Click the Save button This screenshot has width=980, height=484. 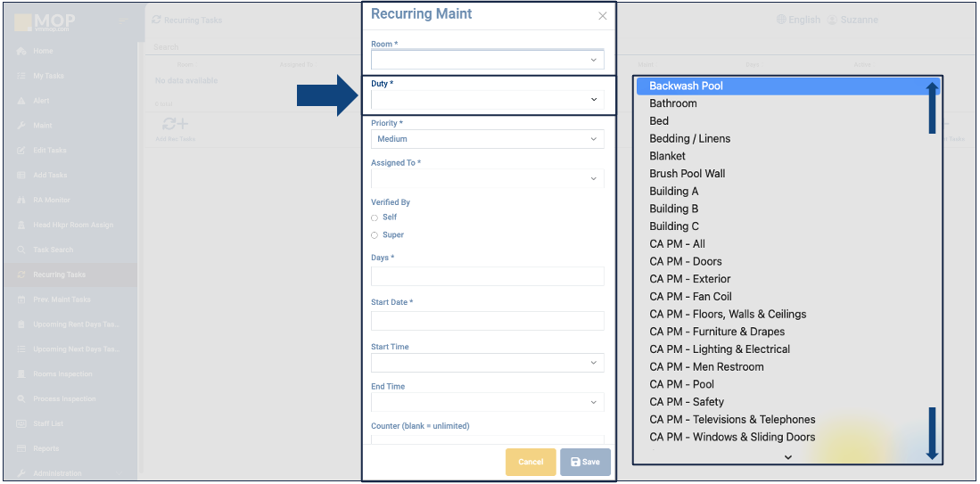click(585, 462)
